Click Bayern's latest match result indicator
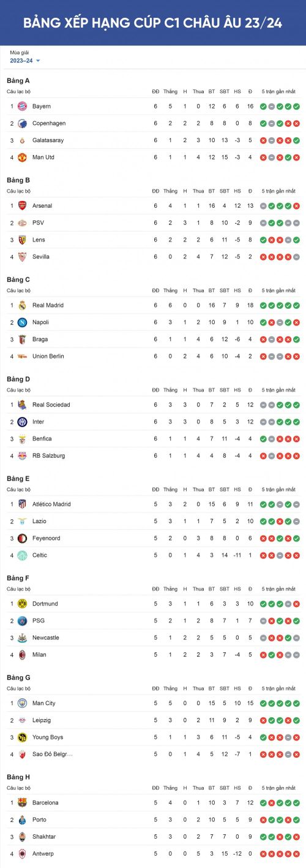Viewport: 306px width, 868px height. 296,106
